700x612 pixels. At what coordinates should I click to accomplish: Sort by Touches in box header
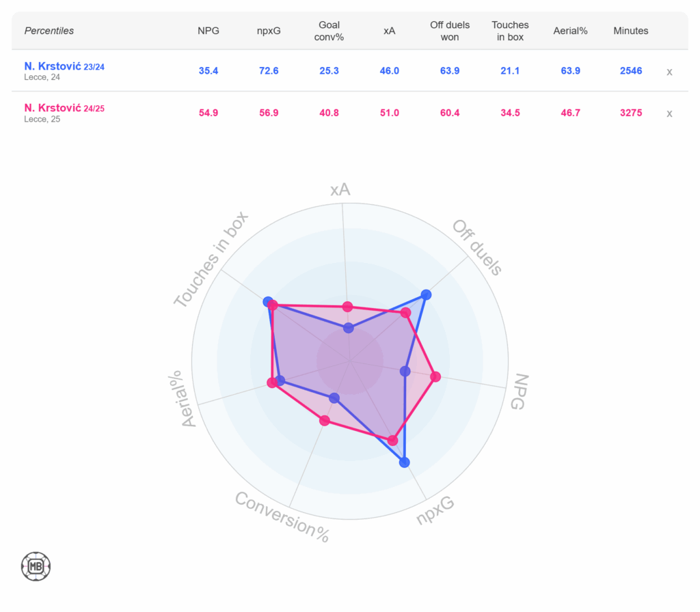coord(510,31)
